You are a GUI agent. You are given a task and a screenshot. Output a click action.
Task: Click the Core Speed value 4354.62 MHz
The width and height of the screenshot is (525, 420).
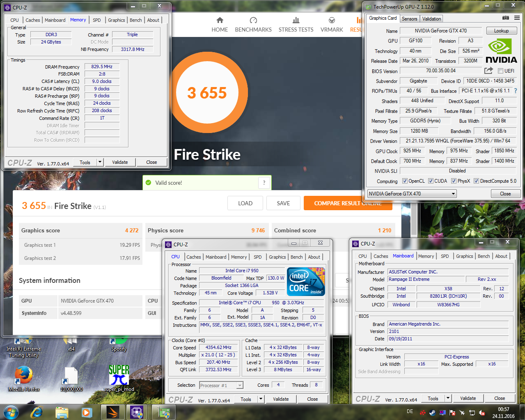(218, 347)
